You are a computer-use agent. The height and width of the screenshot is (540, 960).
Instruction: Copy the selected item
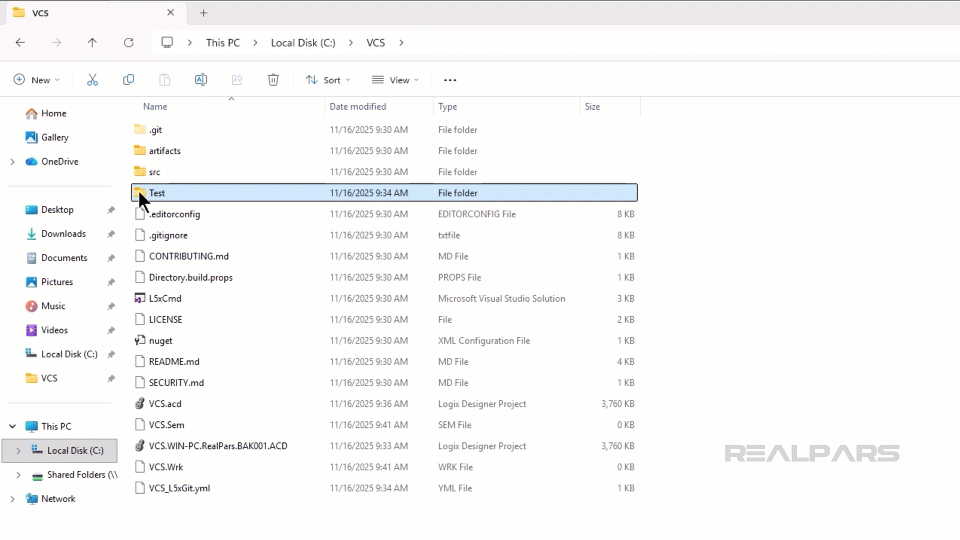(129, 80)
